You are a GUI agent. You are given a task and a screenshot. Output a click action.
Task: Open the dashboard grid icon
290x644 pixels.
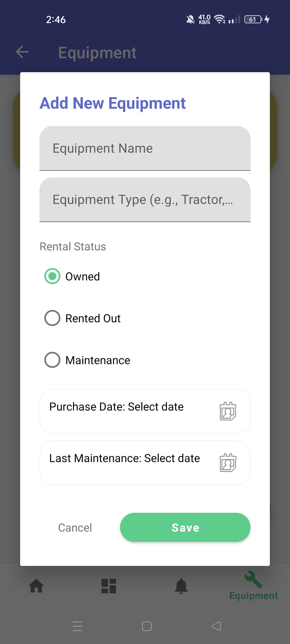(109, 586)
